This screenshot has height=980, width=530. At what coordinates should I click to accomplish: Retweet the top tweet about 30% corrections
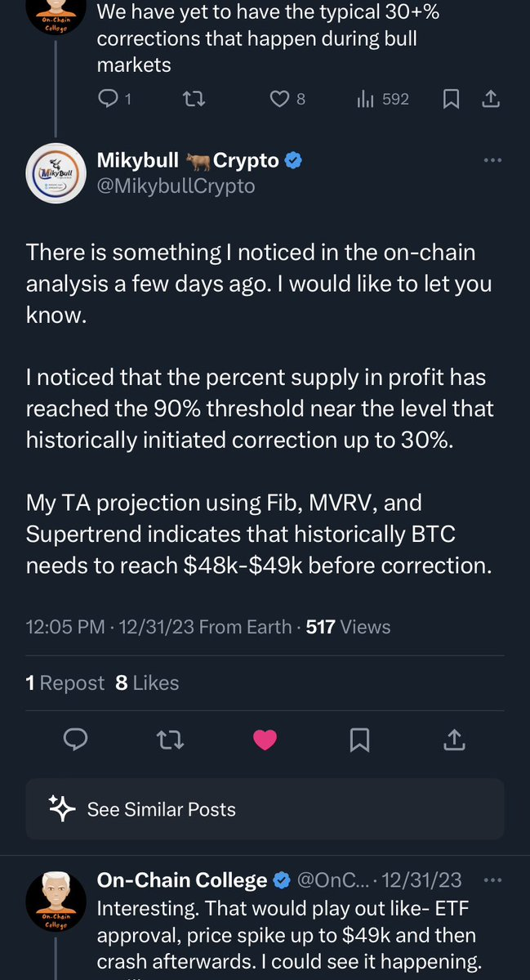click(193, 99)
